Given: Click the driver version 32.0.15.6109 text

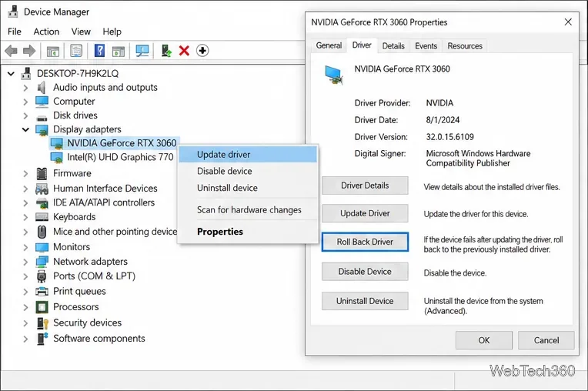Looking at the screenshot, I should [x=449, y=137].
